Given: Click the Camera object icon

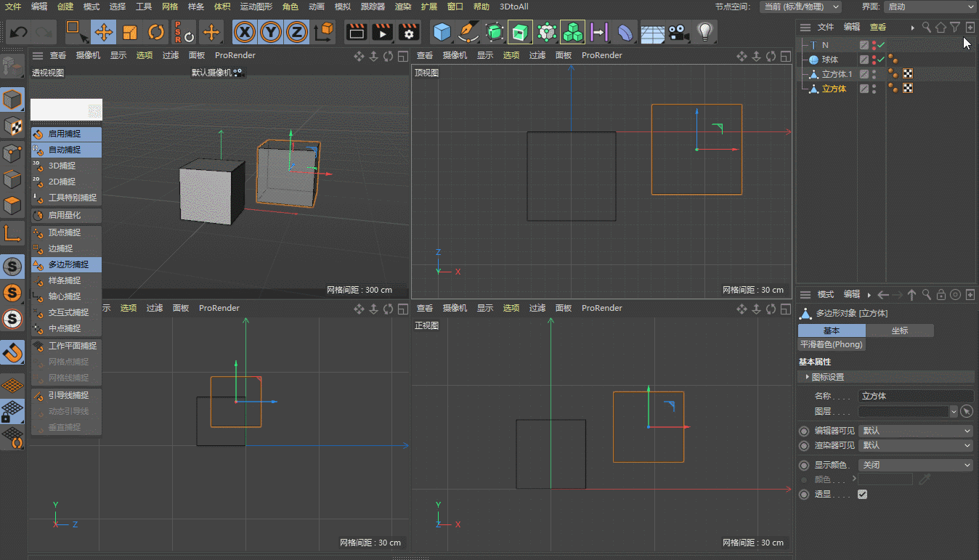Looking at the screenshot, I should 678,32.
